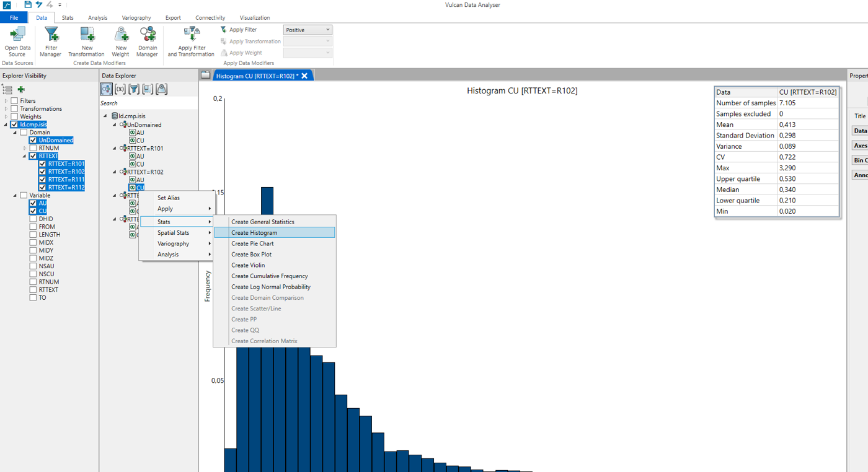Toggle the weight icon in Data Explorer
Viewport: 868px width, 472px height.
(x=161, y=89)
